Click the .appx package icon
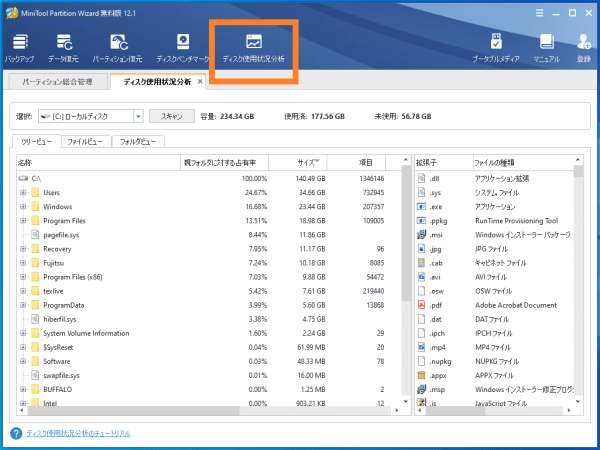600x450 pixels. pyautogui.click(x=421, y=375)
